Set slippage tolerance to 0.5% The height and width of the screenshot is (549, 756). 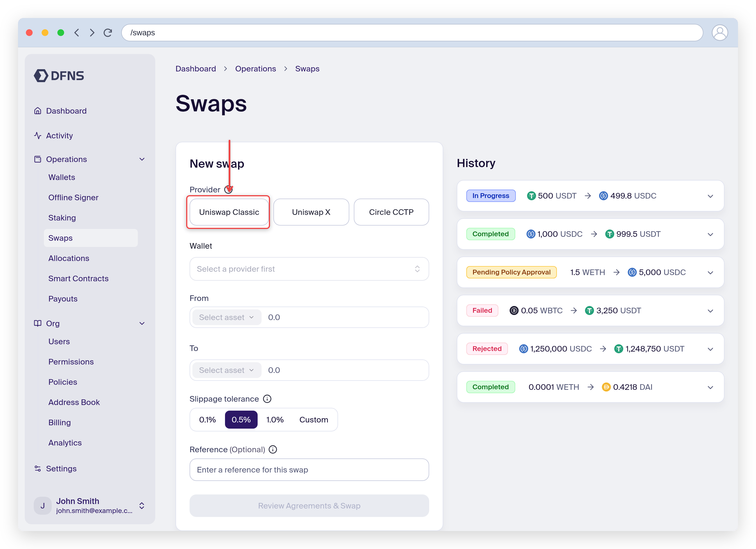[241, 420]
